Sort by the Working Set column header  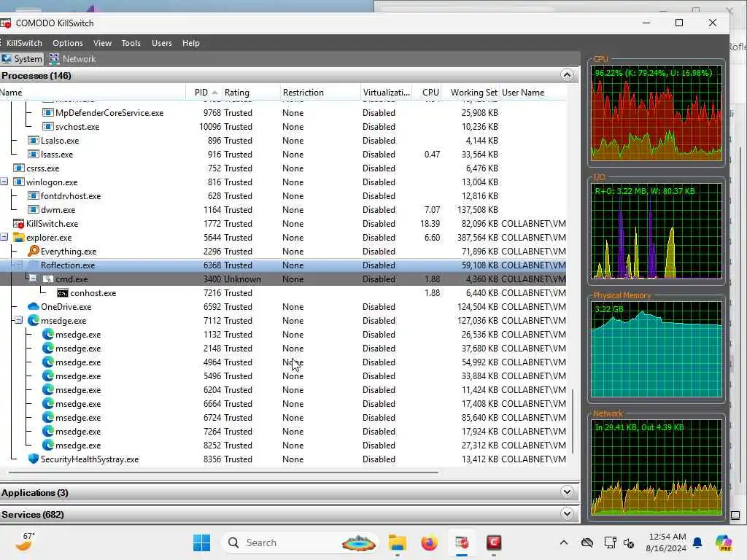[471, 93]
